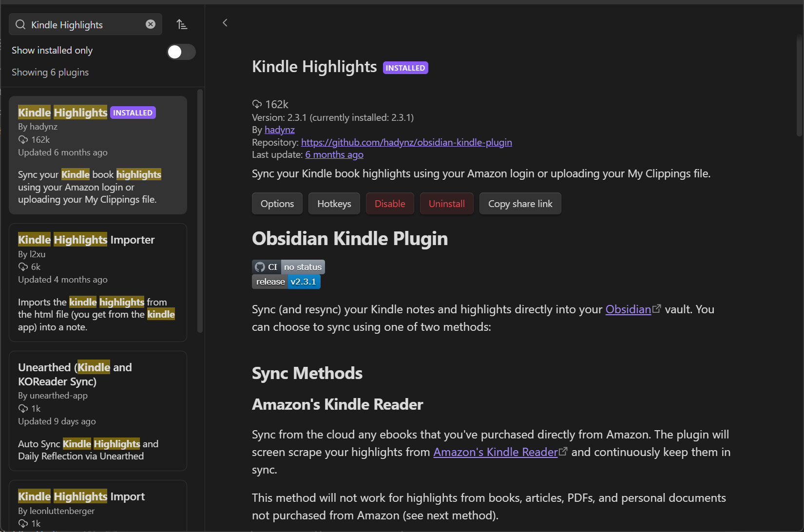This screenshot has height=532, width=804.
Task: Click the plugin details pane scrollbar
Action: pyautogui.click(x=800, y=85)
